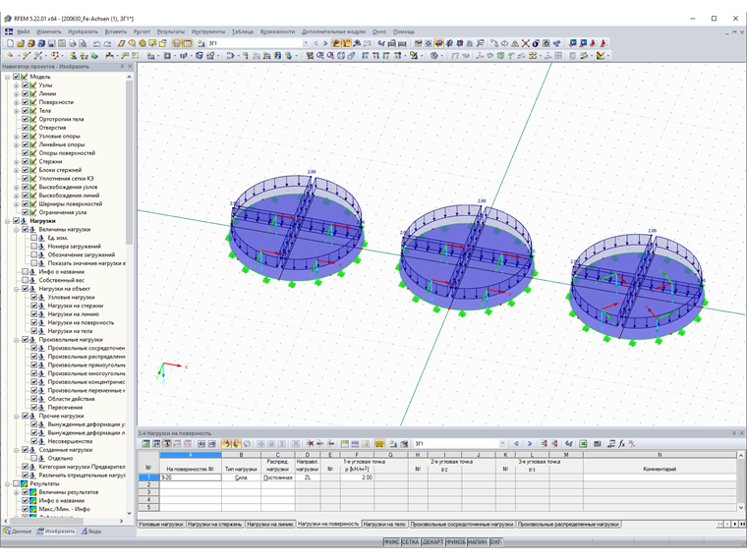The width and height of the screenshot is (747, 560).
Task: Click the fx formula icon in the table toolbar
Action: coord(622,444)
